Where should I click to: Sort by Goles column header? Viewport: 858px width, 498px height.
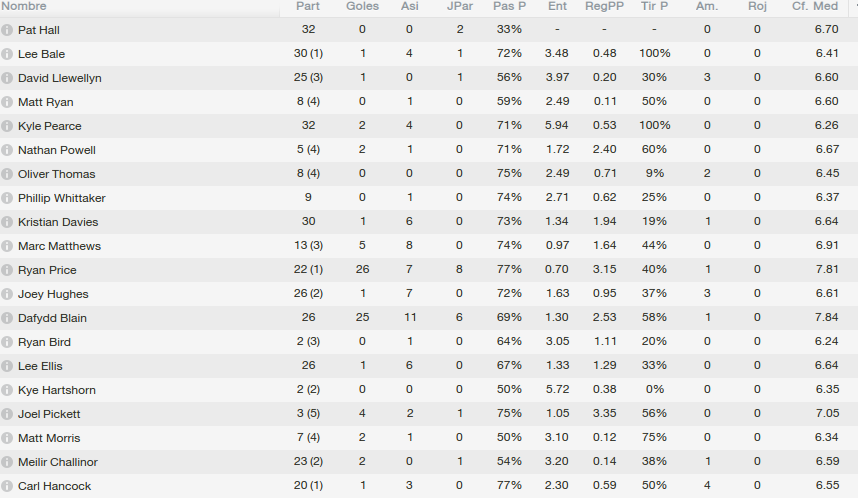tap(362, 6)
